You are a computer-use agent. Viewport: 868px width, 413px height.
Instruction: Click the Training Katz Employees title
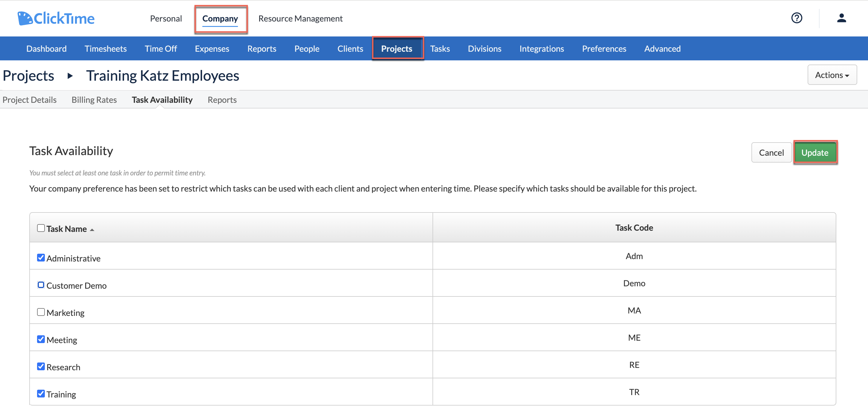pyautogui.click(x=162, y=76)
